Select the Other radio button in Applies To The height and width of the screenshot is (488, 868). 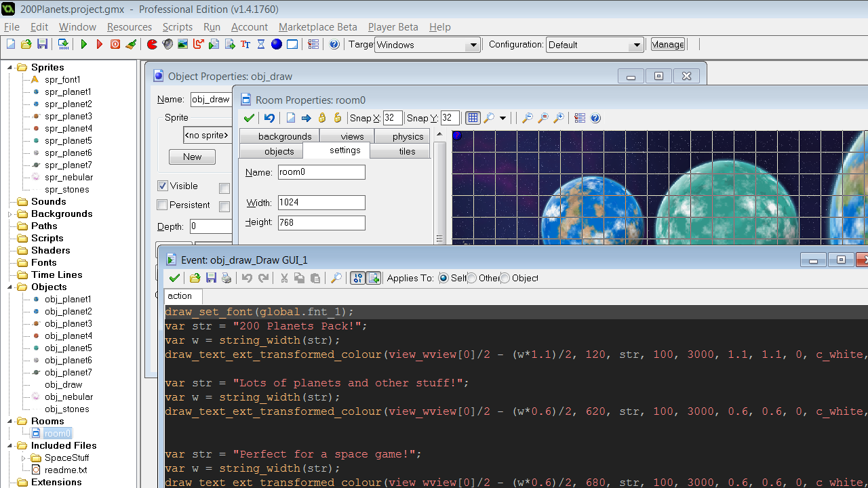471,278
